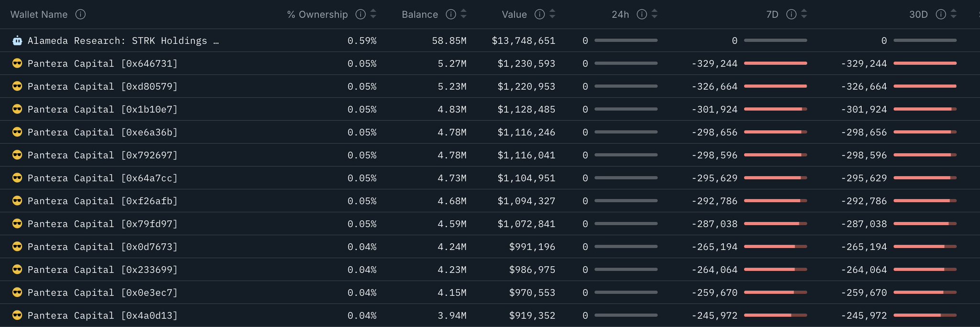The height and width of the screenshot is (327, 980).
Task: Click info icon beside 7D header
Action: (791, 14)
